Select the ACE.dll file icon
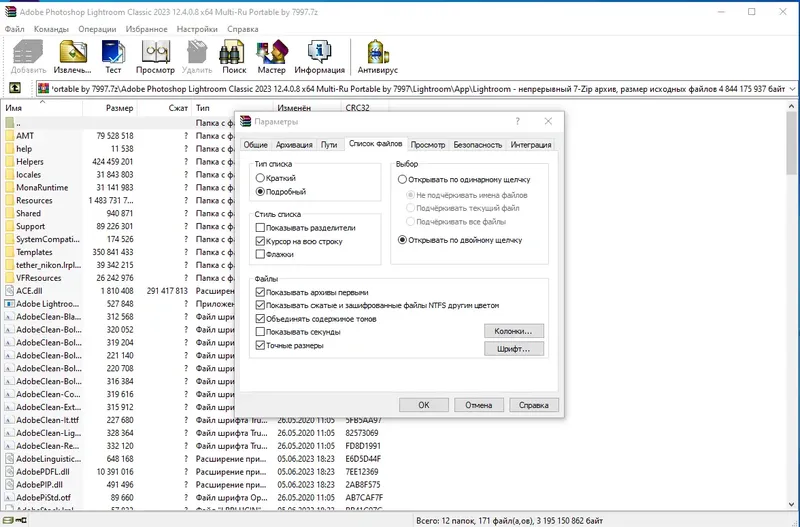Viewport: 800px width, 527px height. (x=9, y=291)
